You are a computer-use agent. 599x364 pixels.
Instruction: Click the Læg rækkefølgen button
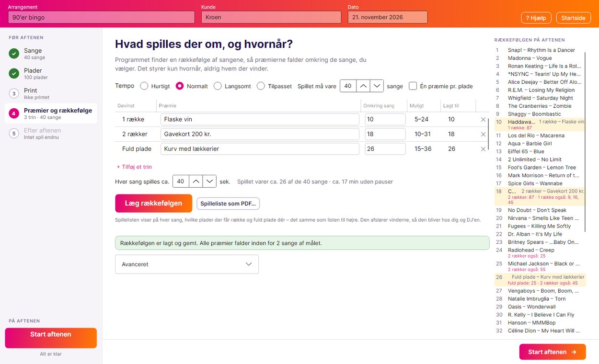153,203
